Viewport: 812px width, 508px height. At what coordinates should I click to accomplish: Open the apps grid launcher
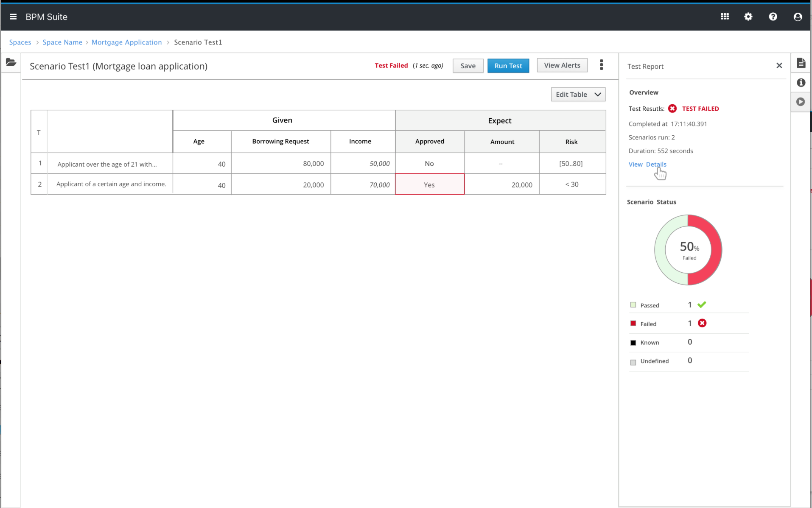click(x=725, y=17)
